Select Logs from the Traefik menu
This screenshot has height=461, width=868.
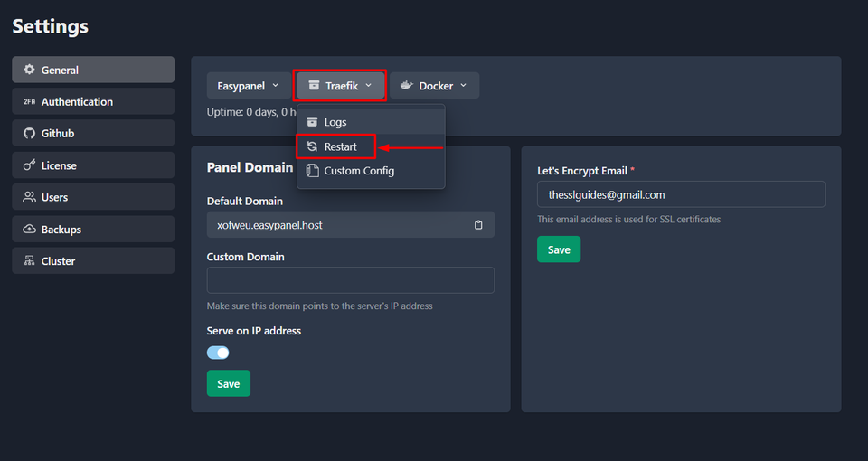click(x=335, y=122)
